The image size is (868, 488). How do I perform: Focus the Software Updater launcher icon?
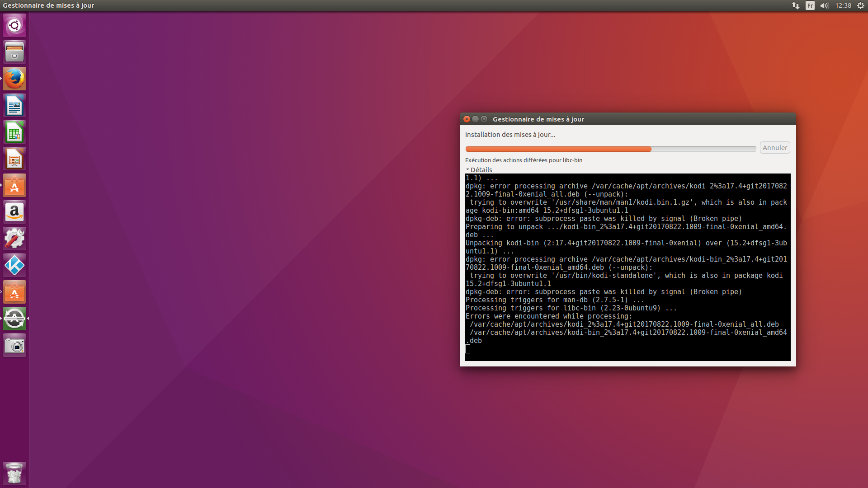14,319
